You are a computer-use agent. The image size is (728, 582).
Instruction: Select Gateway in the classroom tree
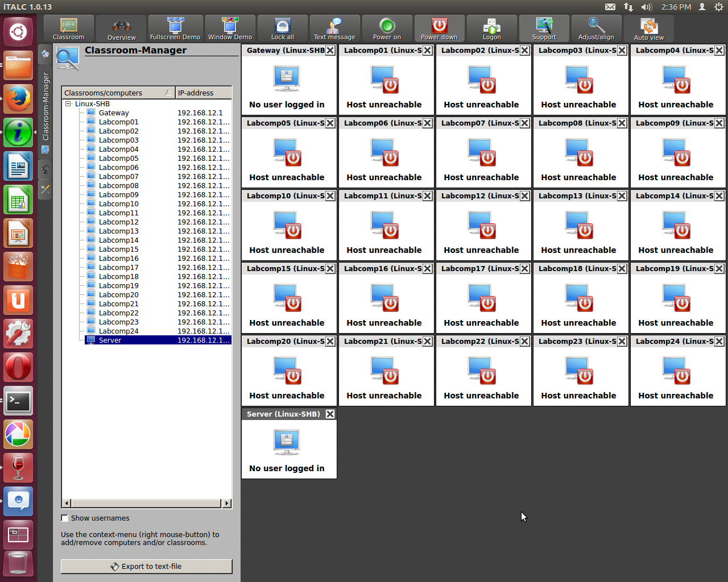[114, 113]
